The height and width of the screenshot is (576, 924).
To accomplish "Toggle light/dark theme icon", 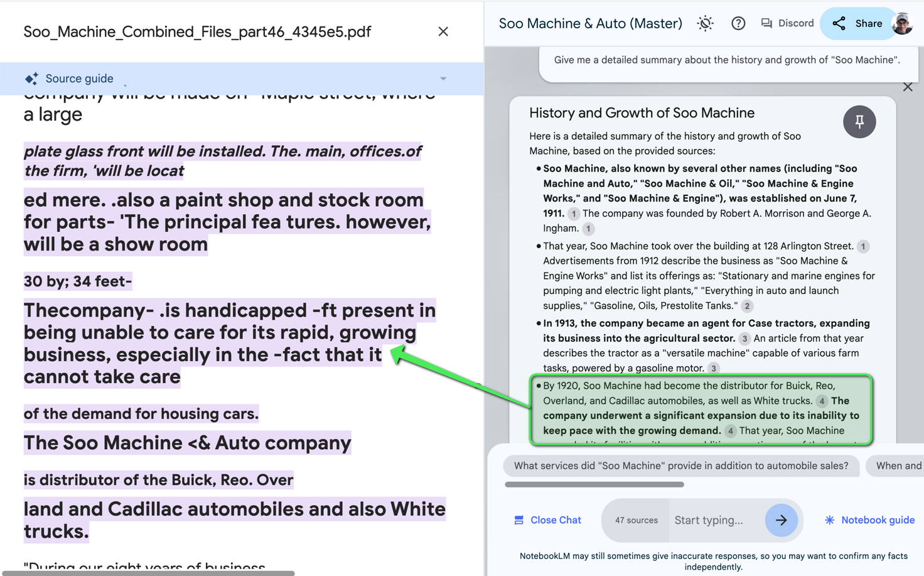I will [x=706, y=23].
